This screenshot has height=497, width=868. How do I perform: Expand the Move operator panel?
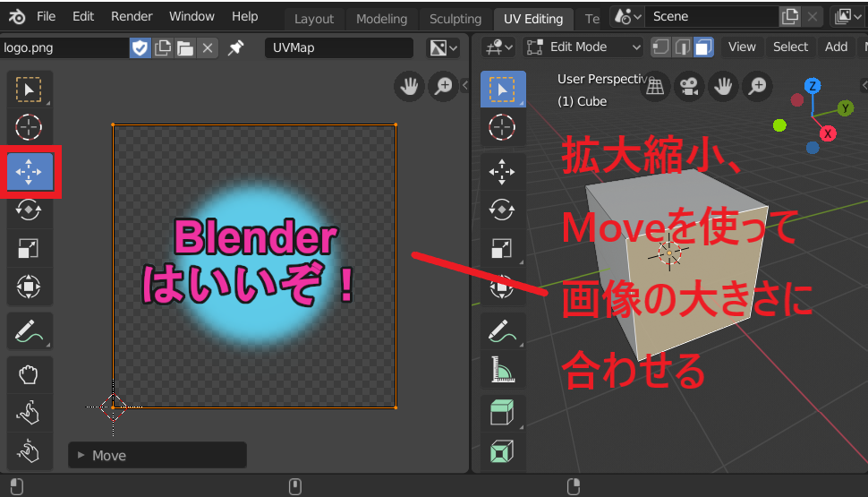157,456
